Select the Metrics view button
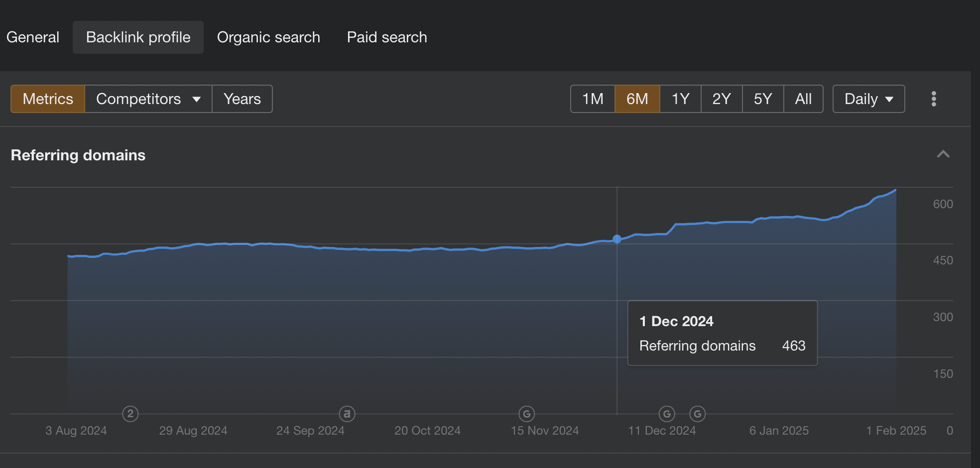The height and width of the screenshot is (468, 980). pyautogui.click(x=48, y=99)
